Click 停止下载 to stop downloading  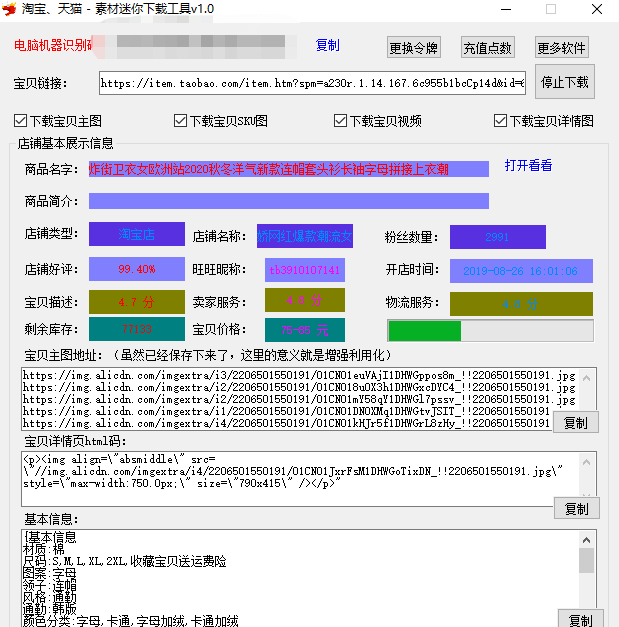tap(565, 82)
